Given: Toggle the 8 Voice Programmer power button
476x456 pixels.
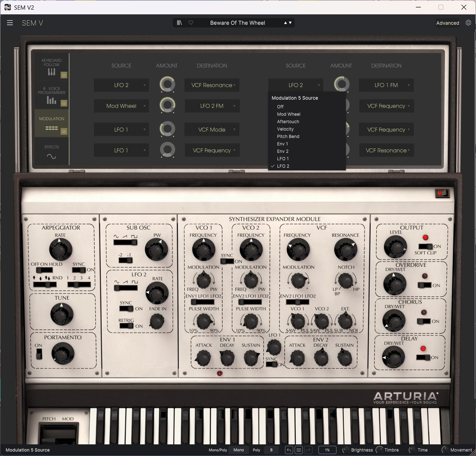Looking at the screenshot, I should click(x=64, y=103).
